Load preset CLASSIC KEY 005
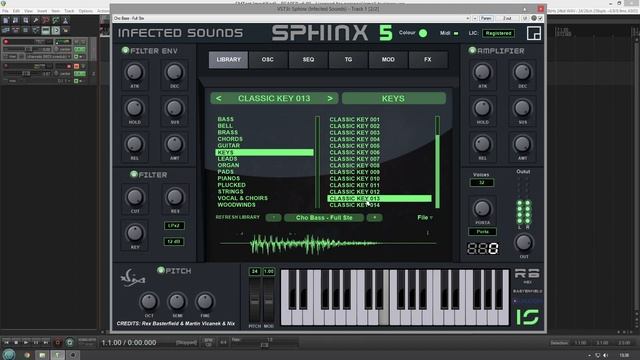 coord(355,146)
